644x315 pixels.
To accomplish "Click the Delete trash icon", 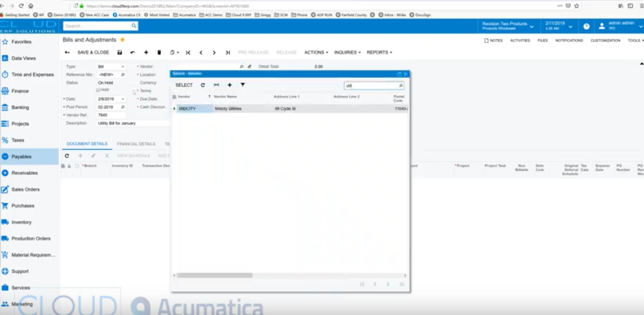I will point(160,52).
